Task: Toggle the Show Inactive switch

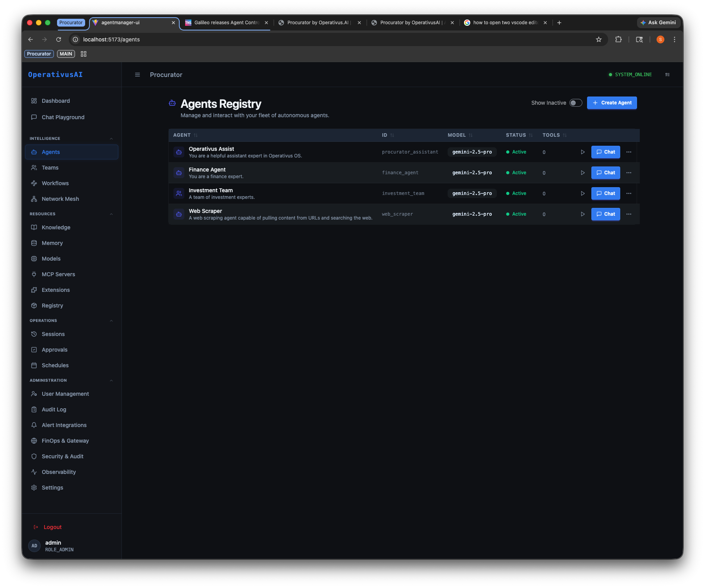Action: click(576, 103)
